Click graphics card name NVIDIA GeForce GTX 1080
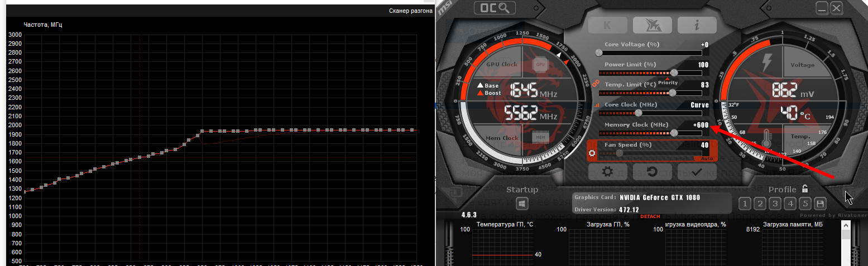The image size is (868, 266). coord(660,197)
